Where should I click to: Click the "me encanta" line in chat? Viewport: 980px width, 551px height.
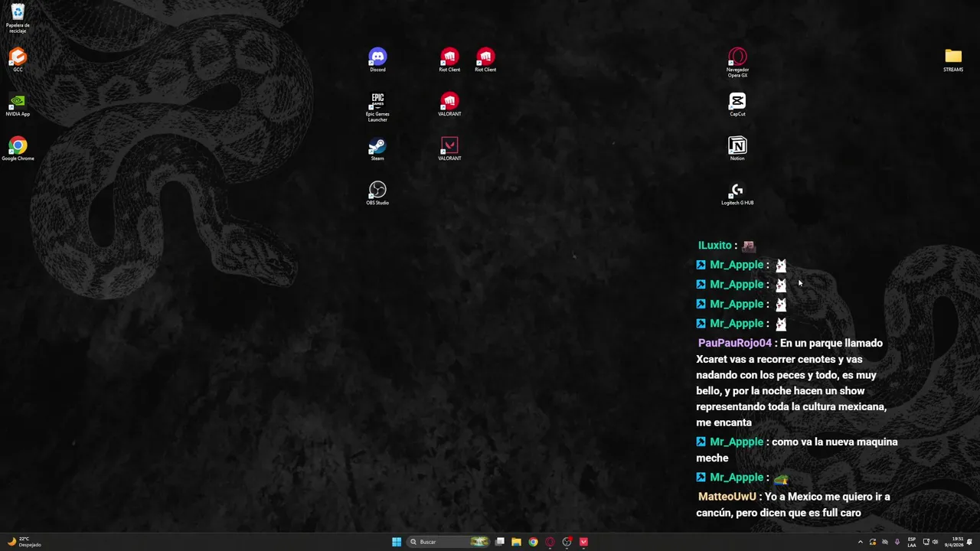click(x=724, y=422)
